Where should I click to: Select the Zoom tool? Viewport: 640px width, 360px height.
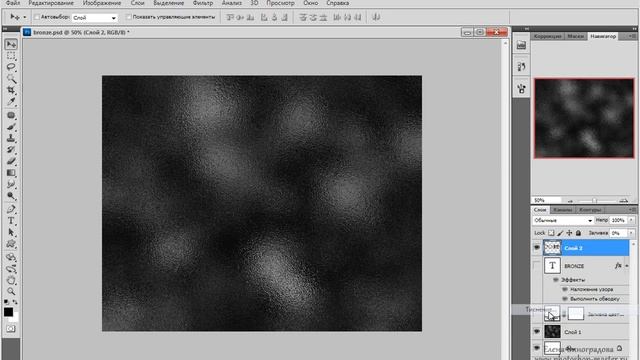(x=11, y=291)
